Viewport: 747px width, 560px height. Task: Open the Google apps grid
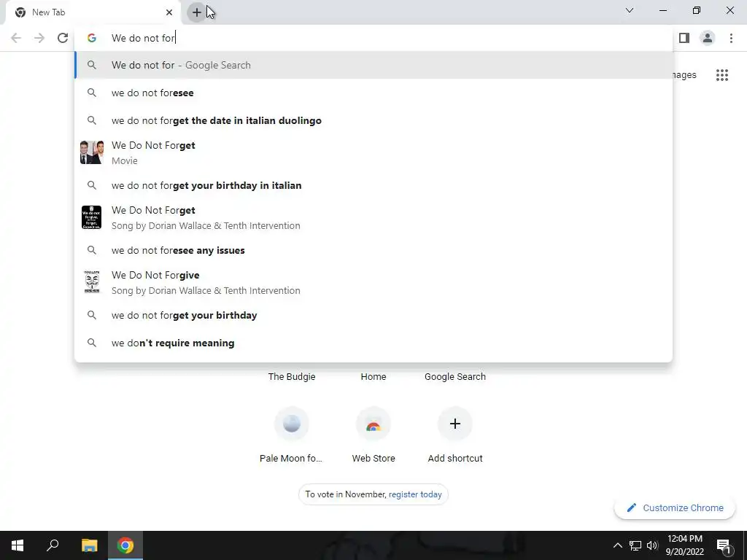point(721,75)
